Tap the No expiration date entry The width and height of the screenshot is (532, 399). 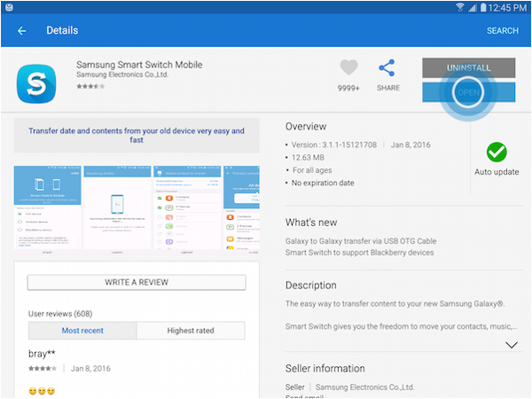coord(323,183)
